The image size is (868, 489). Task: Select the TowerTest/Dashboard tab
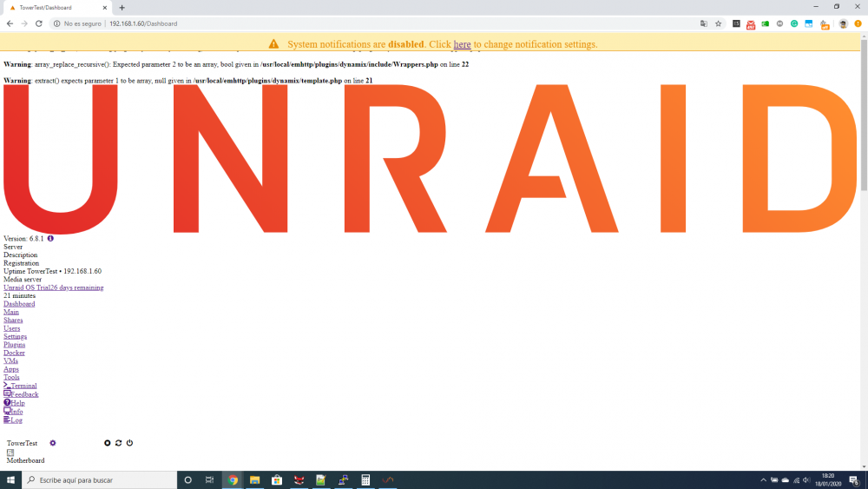[x=57, y=8]
